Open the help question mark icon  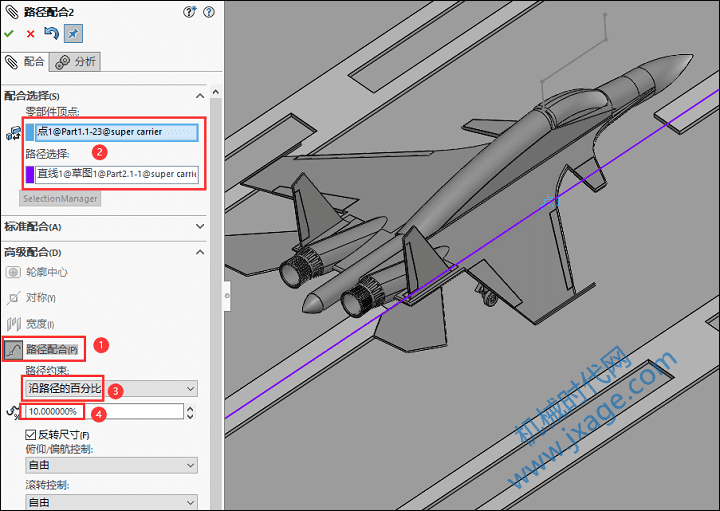[x=209, y=12]
